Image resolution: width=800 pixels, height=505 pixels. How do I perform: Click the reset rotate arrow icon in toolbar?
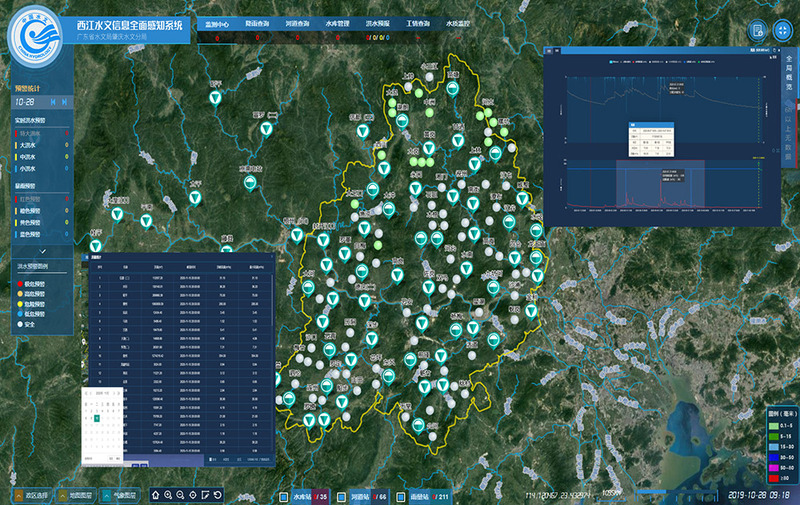(x=218, y=495)
